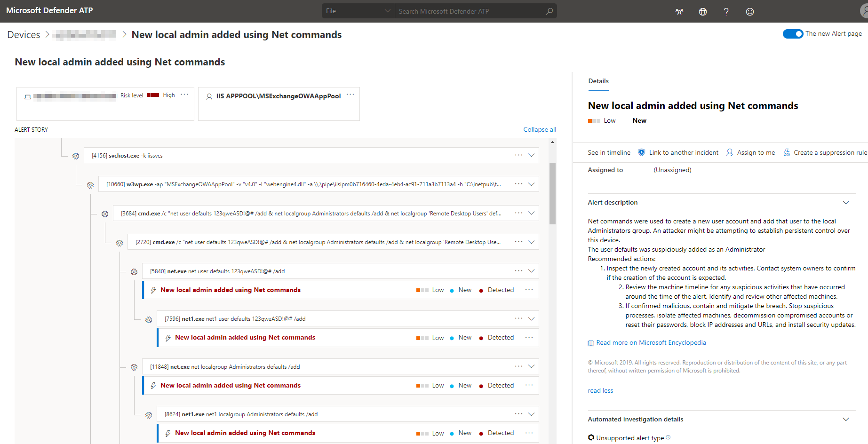868x444 pixels.
Task: Click the read less link
Action: [x=600, y=390]
